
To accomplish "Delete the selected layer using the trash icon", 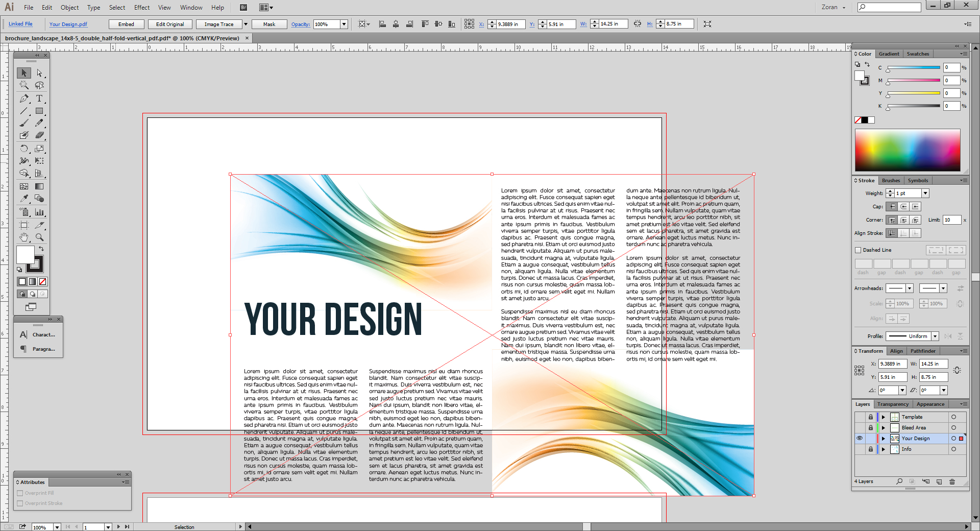I will 951,481.
